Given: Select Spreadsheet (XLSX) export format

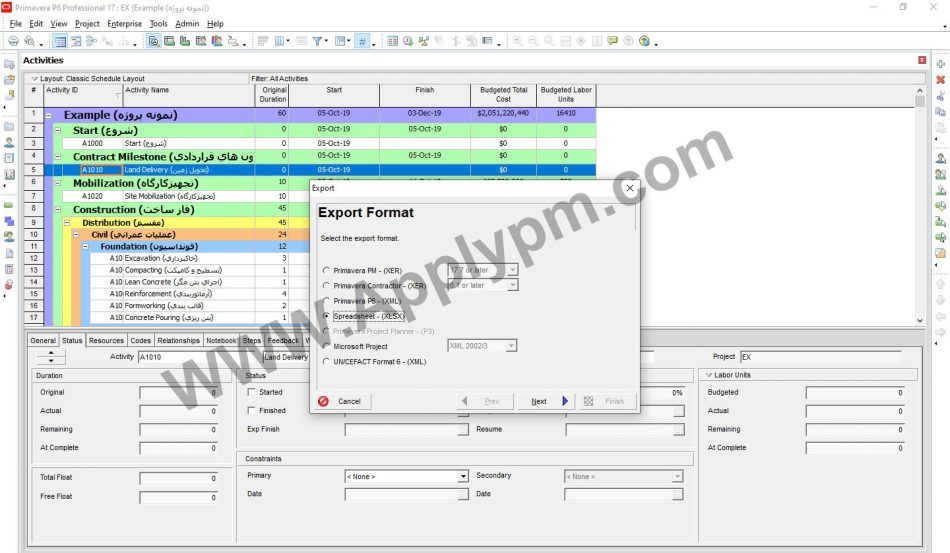Looking at the screenshot, I should (x=327, y=316).
